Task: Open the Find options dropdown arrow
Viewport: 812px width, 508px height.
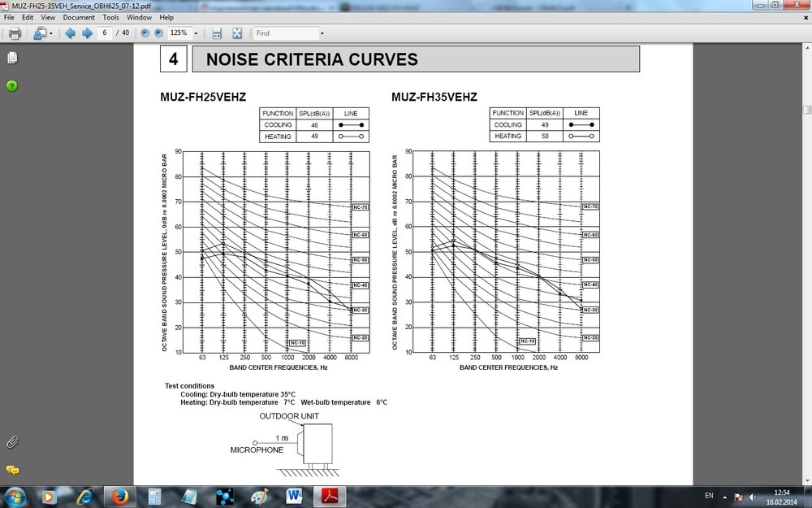Action: 322,33
